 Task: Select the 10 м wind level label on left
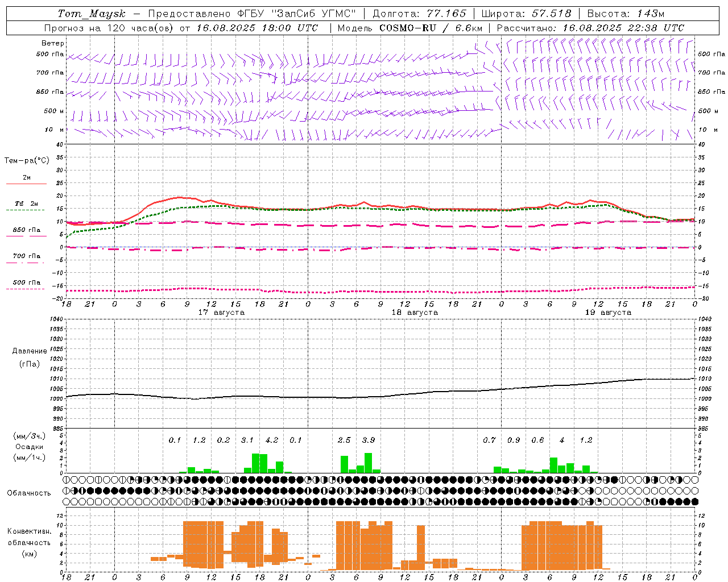click(54, 130)
